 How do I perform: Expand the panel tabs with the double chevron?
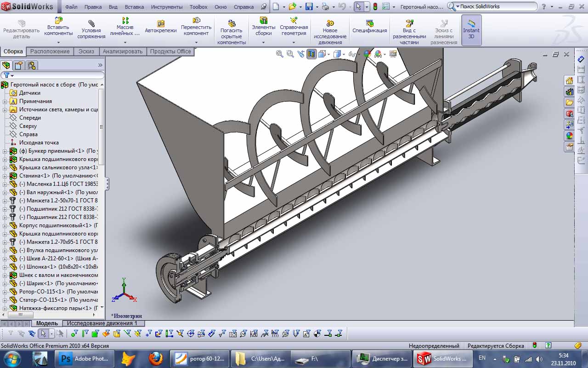[x=100, y=65]
